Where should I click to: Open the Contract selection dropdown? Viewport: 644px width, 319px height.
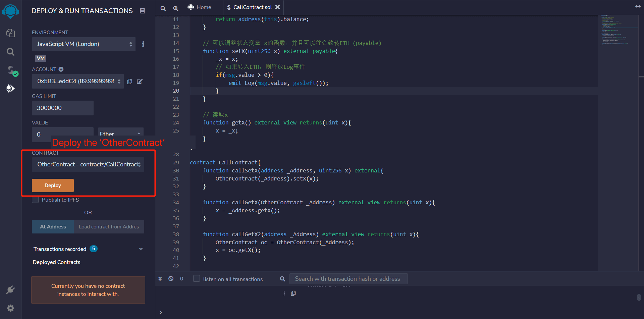click(88, 164)
